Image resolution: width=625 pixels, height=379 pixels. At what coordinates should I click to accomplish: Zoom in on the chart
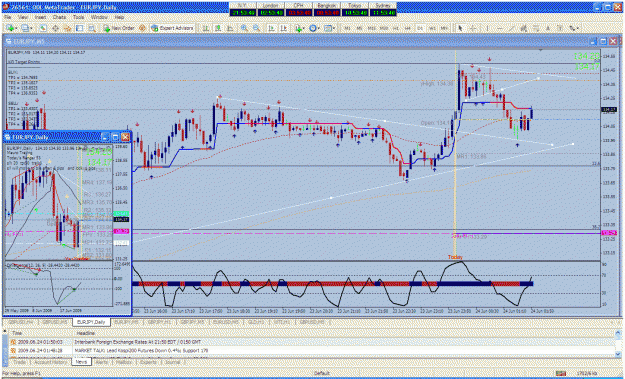pyautogui.click(x=244, y=28)
